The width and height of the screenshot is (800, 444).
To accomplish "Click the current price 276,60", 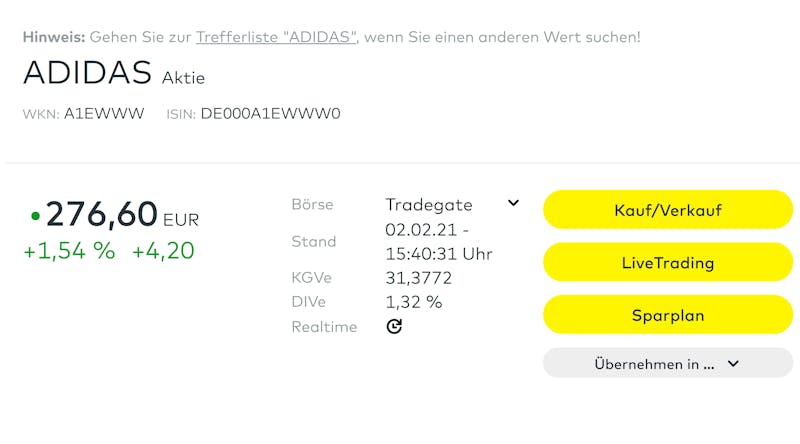I will click(102, 214).
